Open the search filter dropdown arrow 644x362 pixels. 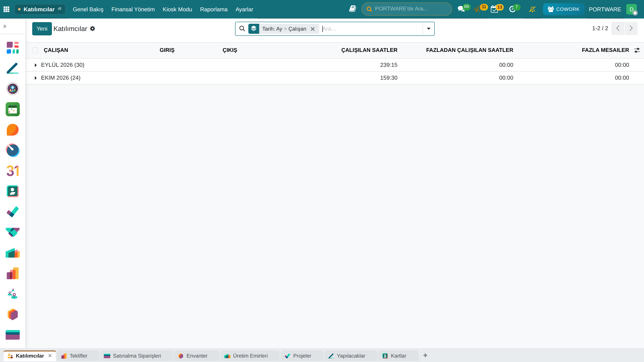pos(428,29)
